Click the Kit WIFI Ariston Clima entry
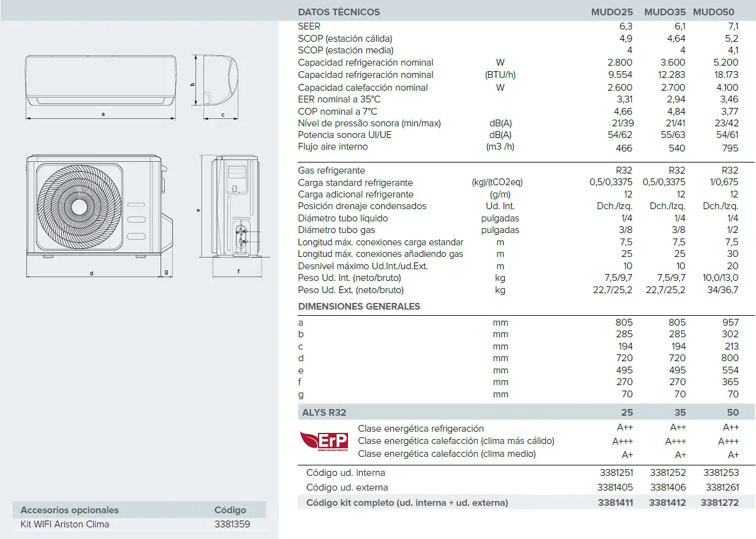 pos(65,524)
